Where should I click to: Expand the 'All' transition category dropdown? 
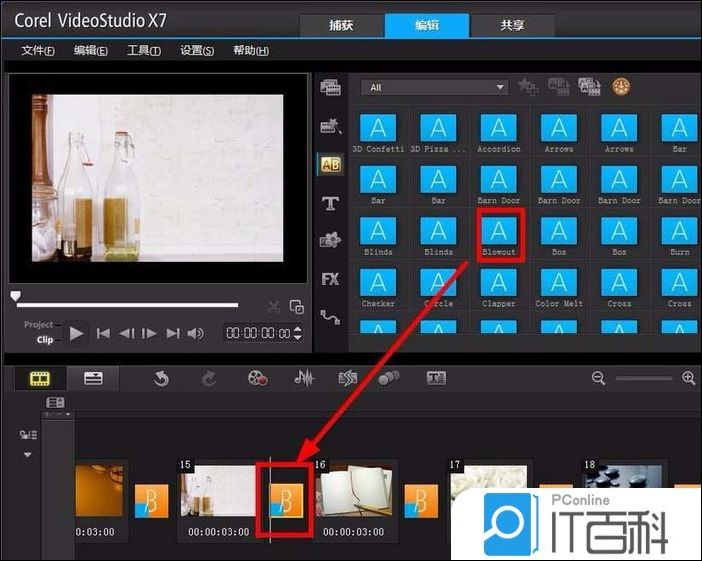pyautogui.click(x=500, y=88)
